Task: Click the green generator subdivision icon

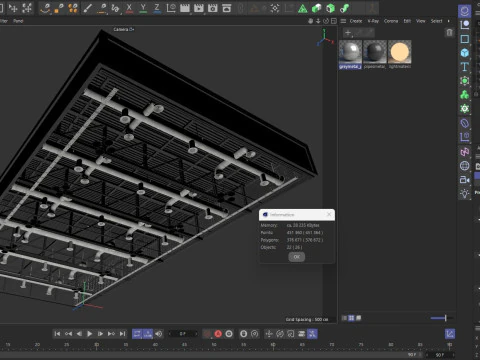Action: [465, 81]
